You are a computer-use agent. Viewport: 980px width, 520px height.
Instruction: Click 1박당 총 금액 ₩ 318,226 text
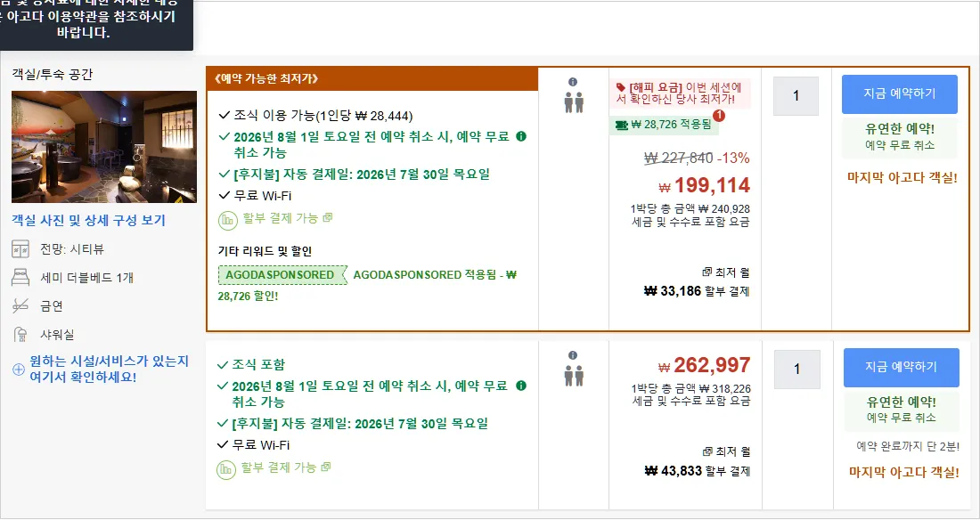pyautogui.click(x=690, y=389)
